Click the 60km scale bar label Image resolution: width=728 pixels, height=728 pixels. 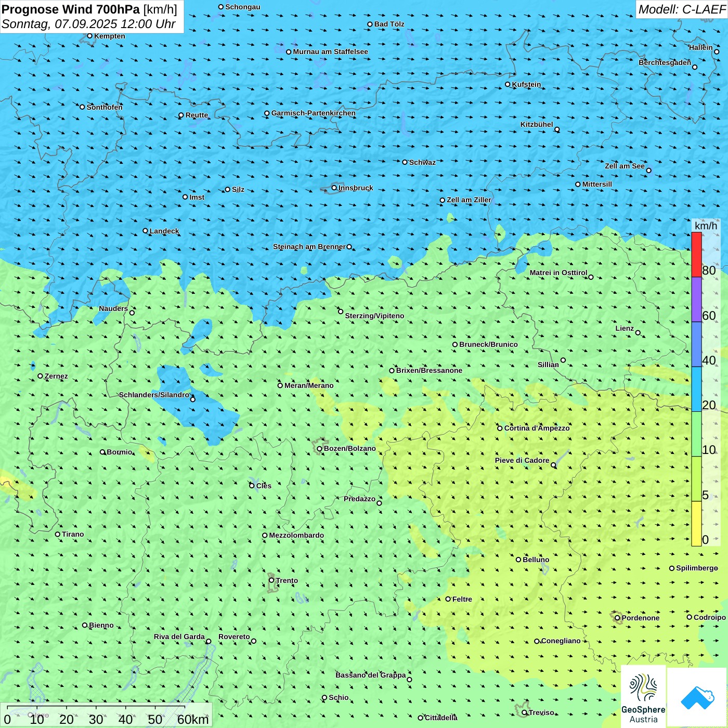point(193,719)
